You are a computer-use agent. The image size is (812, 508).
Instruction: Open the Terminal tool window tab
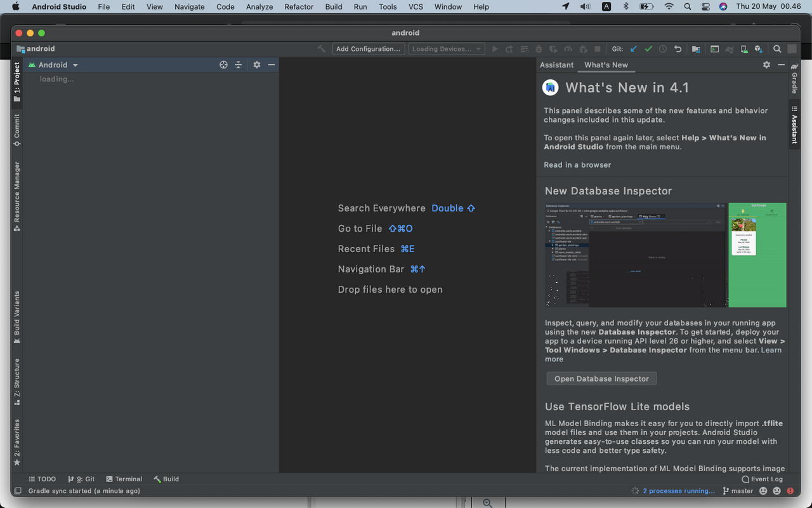click(x=124, y=479)
